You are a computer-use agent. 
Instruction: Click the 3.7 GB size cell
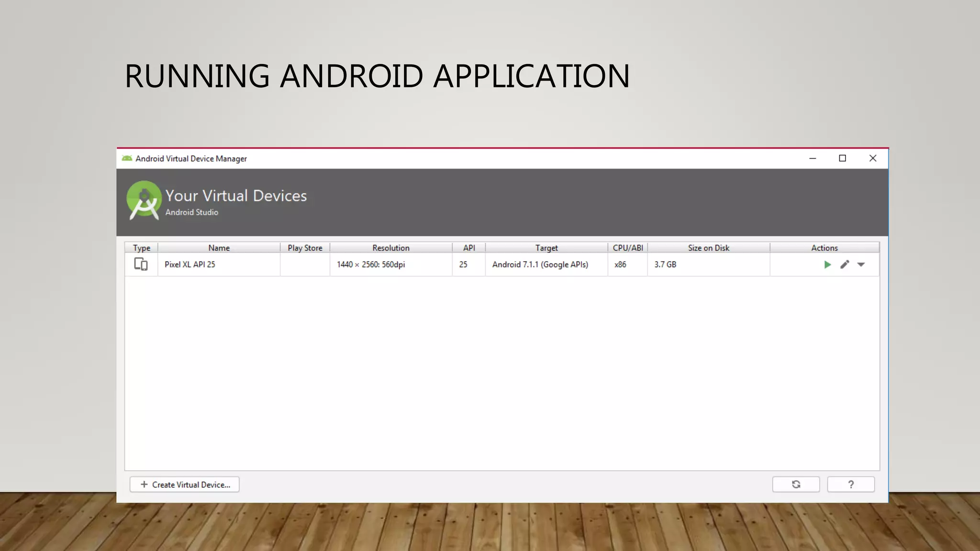click(709, 264)
